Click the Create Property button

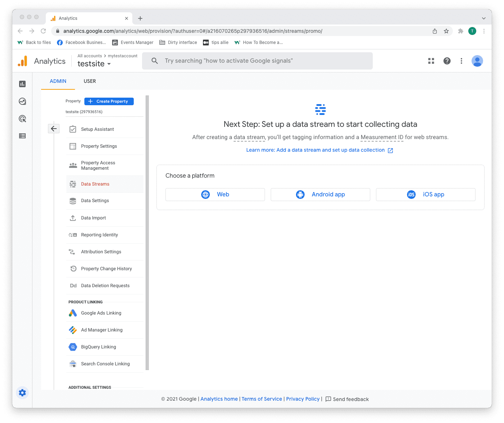coord(109,101)
